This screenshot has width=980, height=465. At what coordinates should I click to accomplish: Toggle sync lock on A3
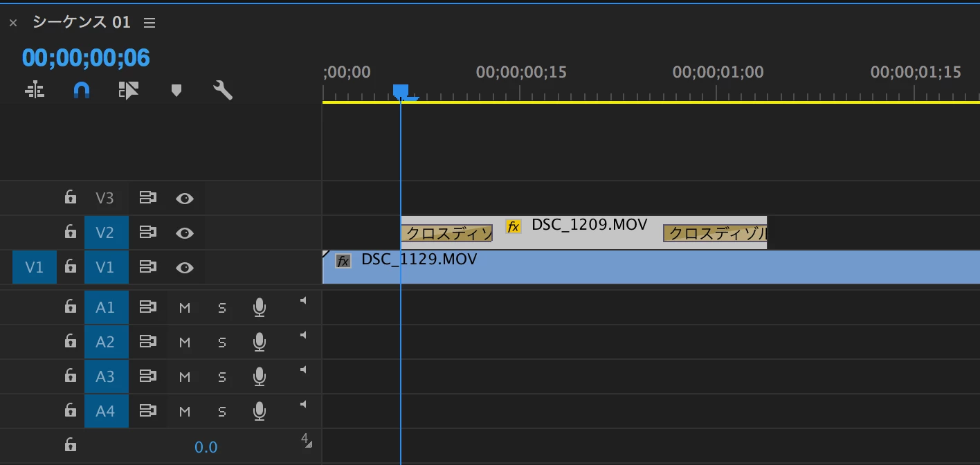click(x=147, y=376)
